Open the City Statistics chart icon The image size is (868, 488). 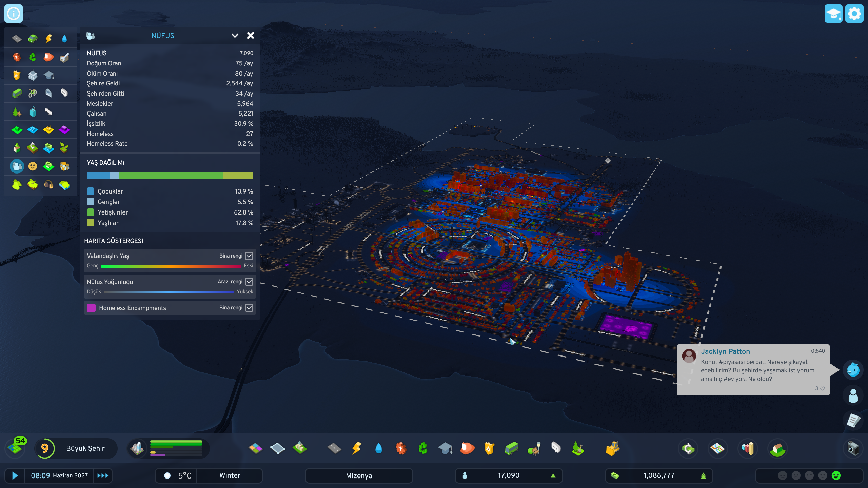[748, 449]
